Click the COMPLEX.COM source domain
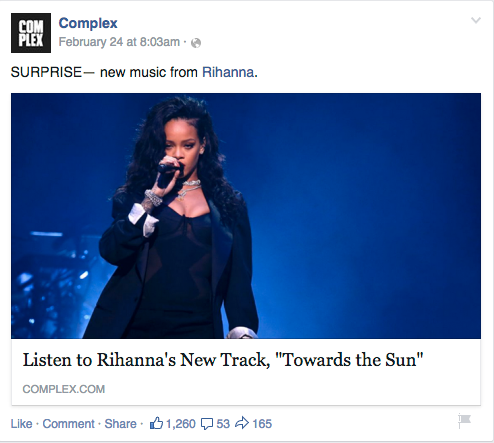This screenshot has height=443, width=494. pos(64,389)
